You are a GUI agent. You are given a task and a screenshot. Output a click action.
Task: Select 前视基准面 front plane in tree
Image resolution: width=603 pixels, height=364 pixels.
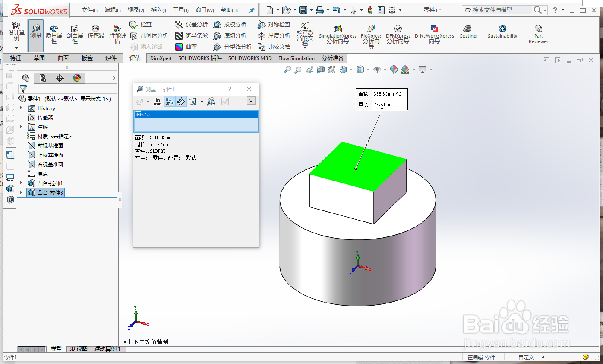[x=46, y=146]
